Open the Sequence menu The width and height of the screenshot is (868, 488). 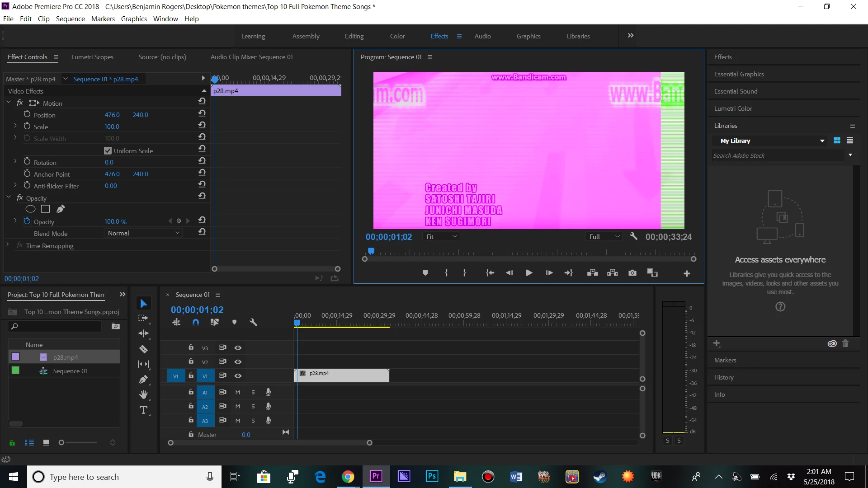70,19
